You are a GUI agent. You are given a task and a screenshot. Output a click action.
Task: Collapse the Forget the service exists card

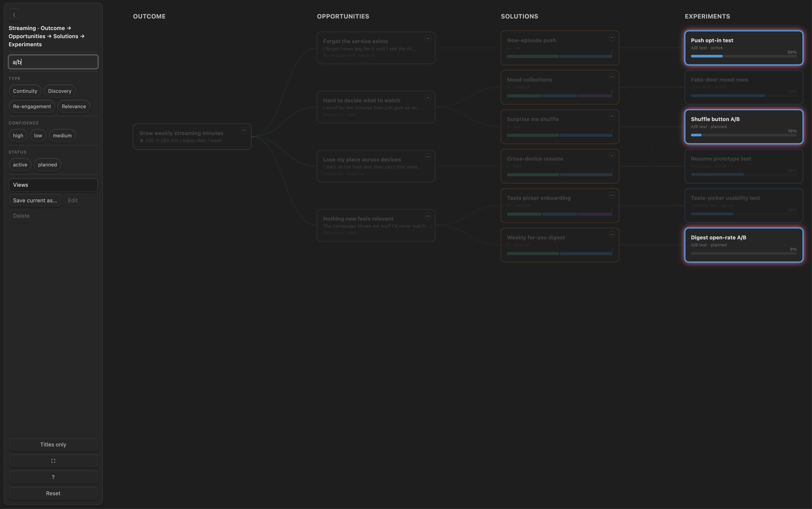point(428,38)
